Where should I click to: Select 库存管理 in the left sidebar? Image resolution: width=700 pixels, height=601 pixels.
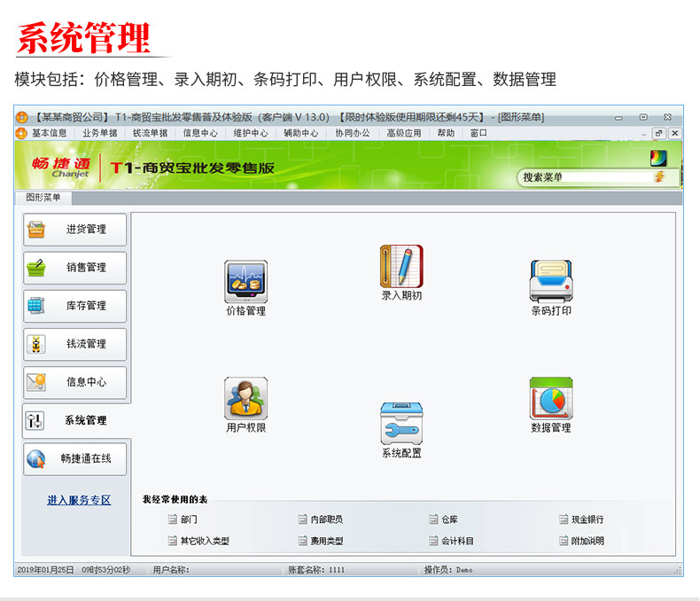[x=75, y=306]
